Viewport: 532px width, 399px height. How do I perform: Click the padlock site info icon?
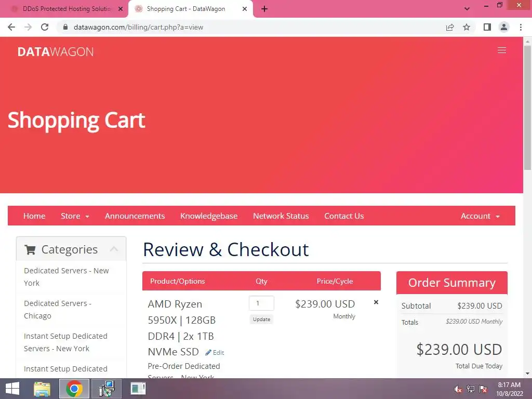tap(65, 27)
